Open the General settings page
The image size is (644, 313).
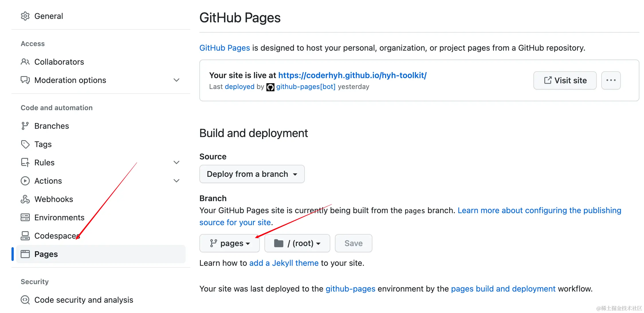point(101,16)
